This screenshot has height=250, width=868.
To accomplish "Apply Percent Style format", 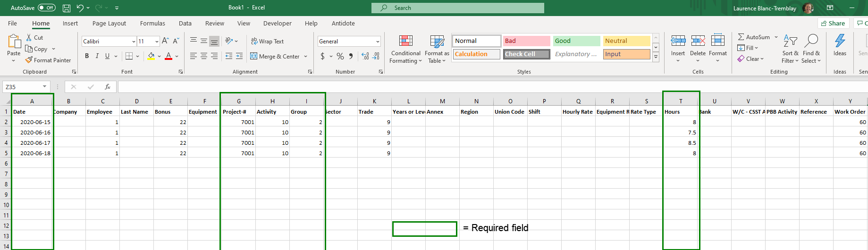I will click(340, 56).
